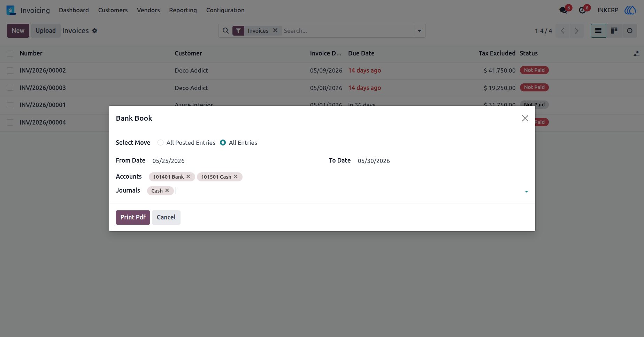Select the All Entries radio option
The width and height of the screenshot is (644, 337).
(223, 143)
